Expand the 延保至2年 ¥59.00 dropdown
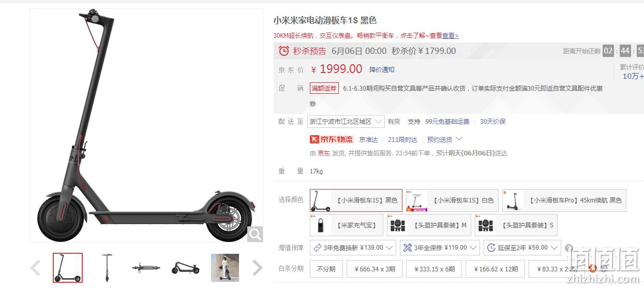The height and width of the screenshot is (288, 644). tap(522, 248)
